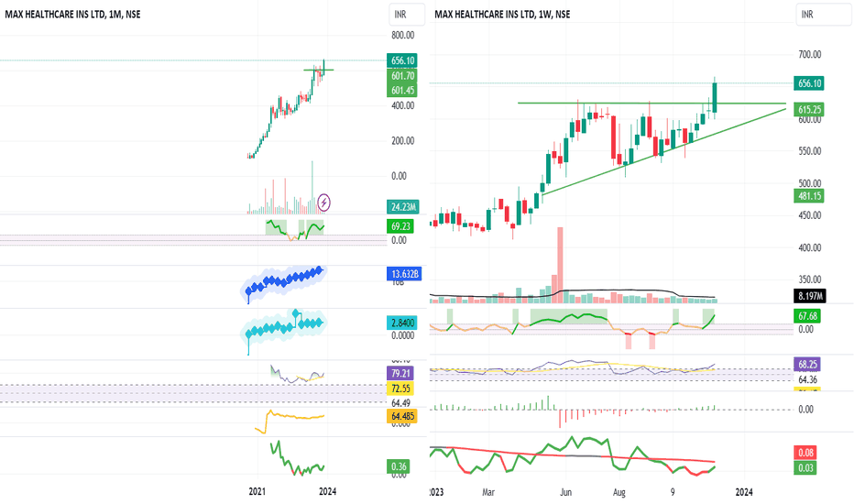The image size is (854, 504).
Task: Click the 68.25 purple RSI label
Action: (x=807, y=365)
